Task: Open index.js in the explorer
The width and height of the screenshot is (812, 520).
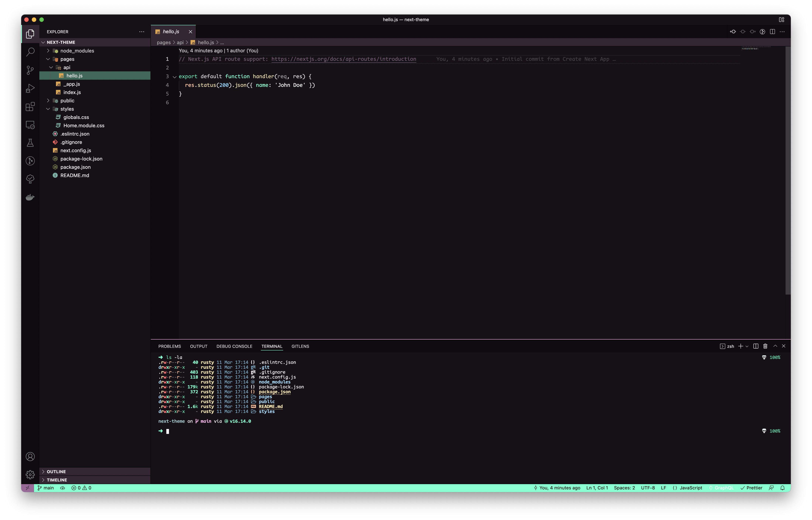Action: click(72, 92)
